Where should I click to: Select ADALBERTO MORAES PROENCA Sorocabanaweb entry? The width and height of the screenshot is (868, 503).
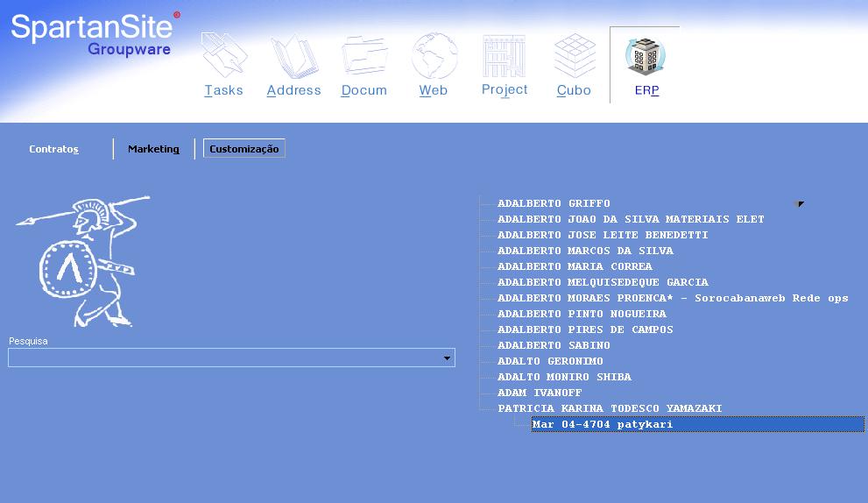point(673,298)
